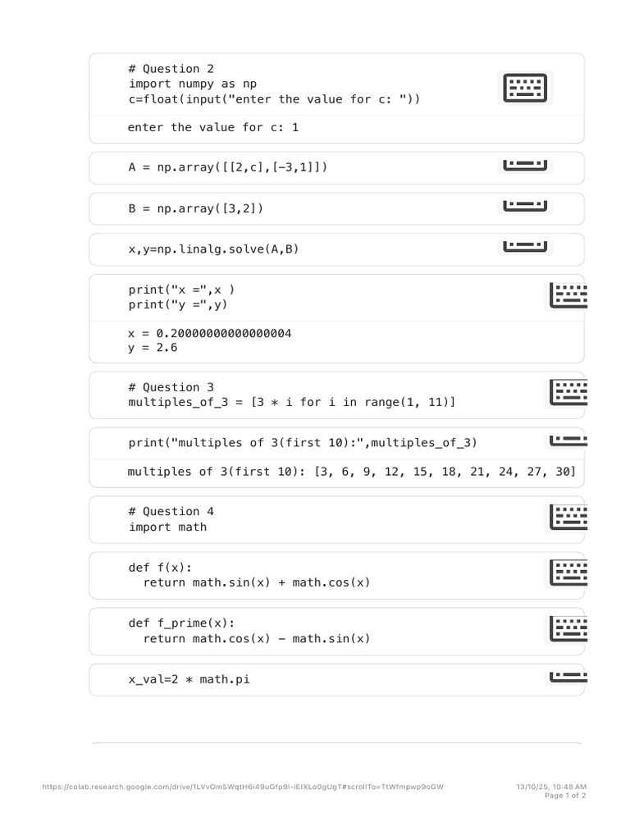Click keyboard icon in Question 4 import math cell
Screen dimensions: 630x840
pos(568,517)
